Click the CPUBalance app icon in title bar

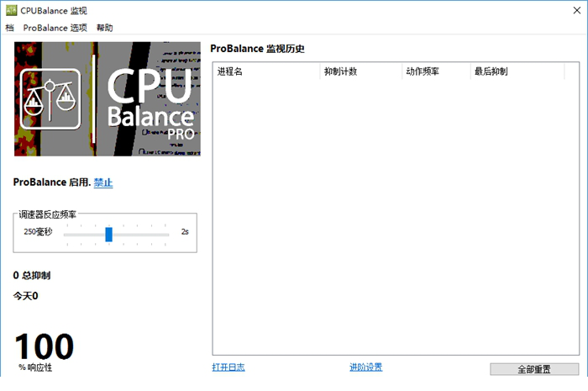[x=12, y=10]
